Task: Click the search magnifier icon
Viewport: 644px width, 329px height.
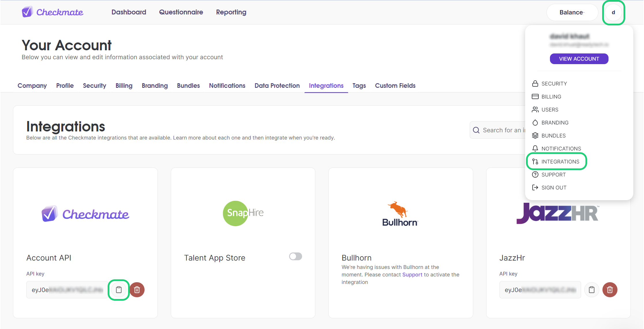Action: coord(476,130)
